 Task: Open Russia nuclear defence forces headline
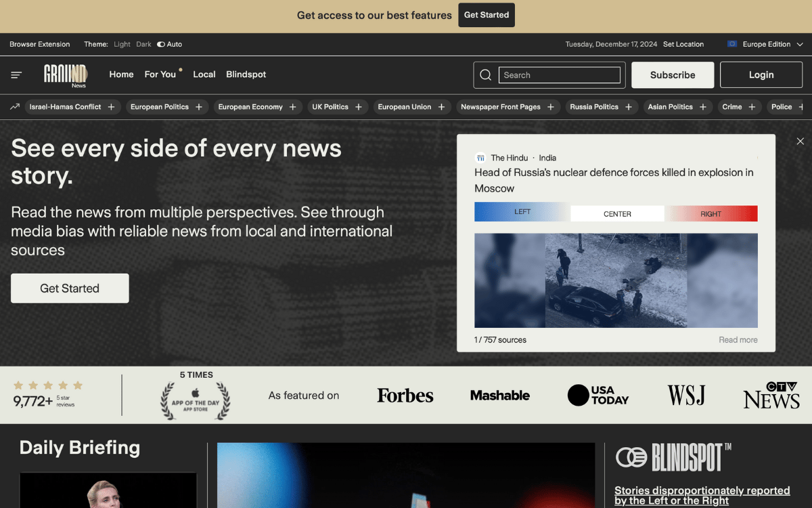[614, 180]
